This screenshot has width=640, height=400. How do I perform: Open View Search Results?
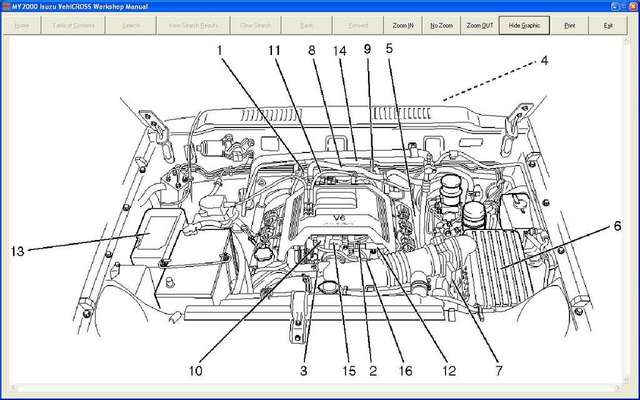click(x=193, y=25)
